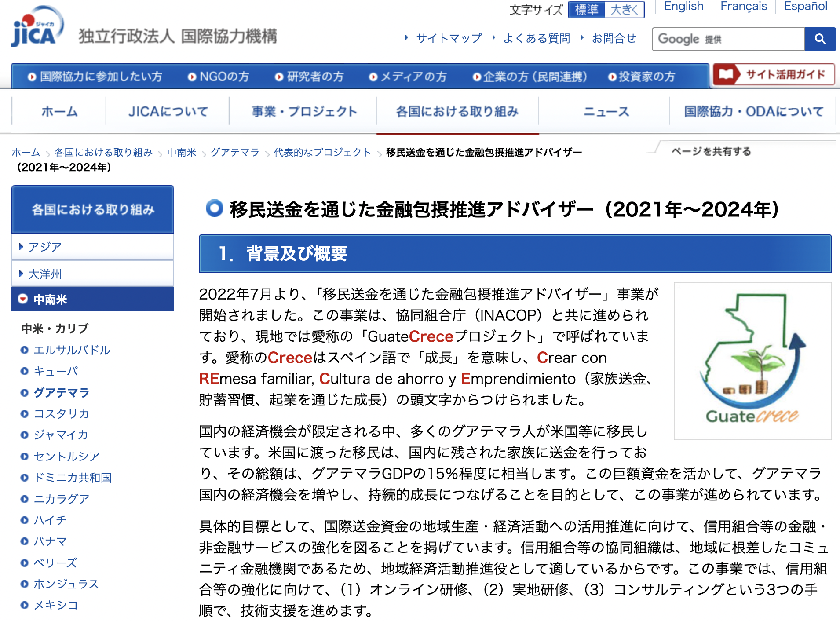The image size is (840, 621).
Task: Collapse the 中南米 sidebar section
Action: [x=93, y=299]
